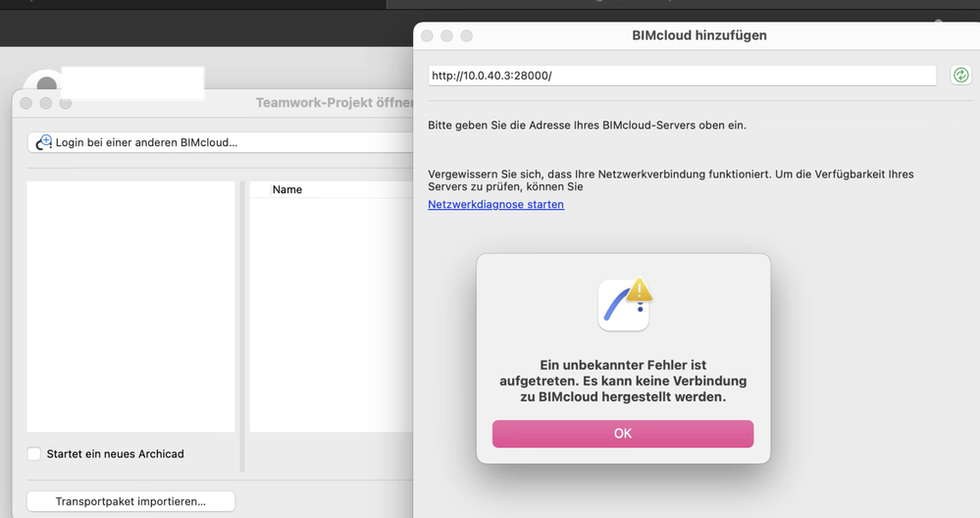Close the Teamwork-Projekt öffnen window
This screenshot has height=518, width=980.
pos(26,103)
